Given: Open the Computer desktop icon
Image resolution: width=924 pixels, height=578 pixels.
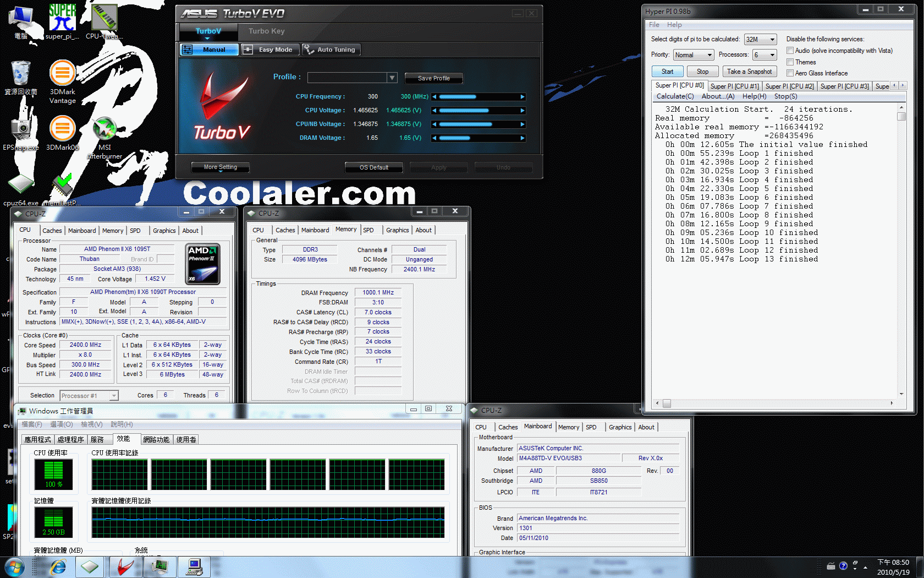Looking at the screenshot, I should pos(21,22).
